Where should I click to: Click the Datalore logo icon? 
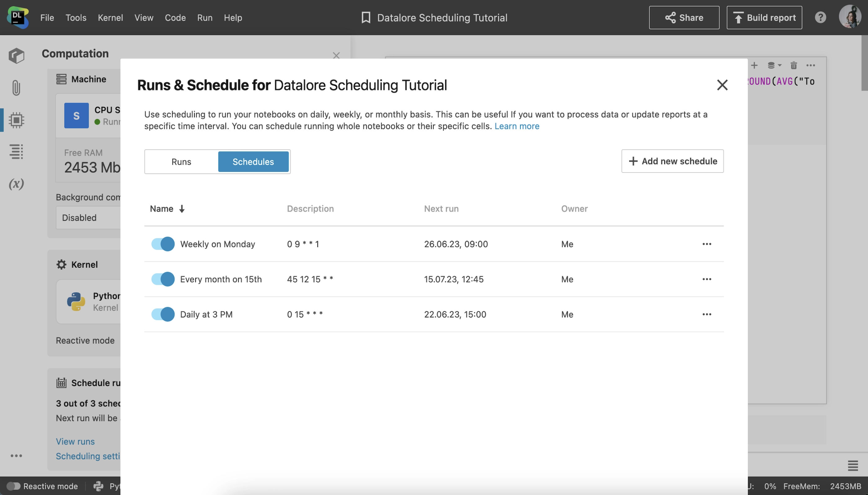pos(18,17)
